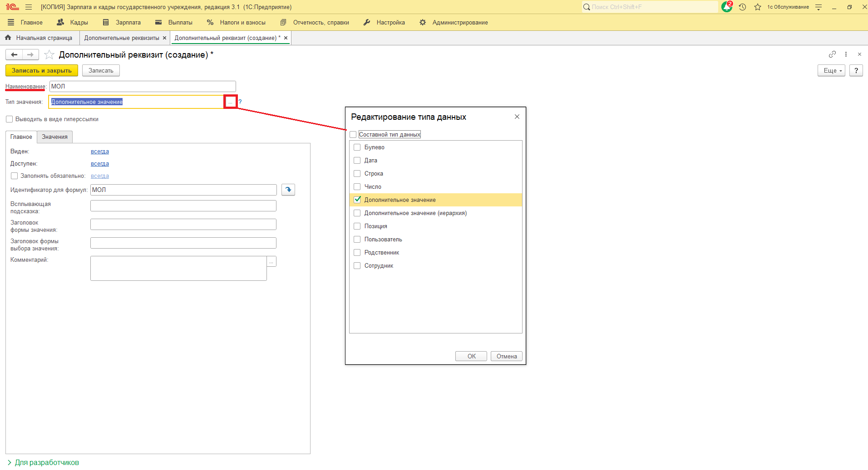Open the history clock icon

(x=743, y=7)
